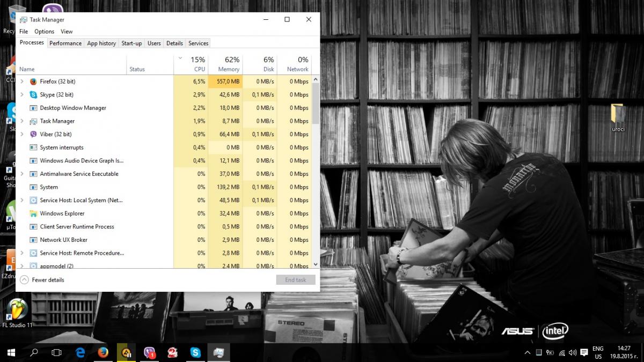
Task: Open the Skype icon on the taskbar
Action: pos(195,352)
